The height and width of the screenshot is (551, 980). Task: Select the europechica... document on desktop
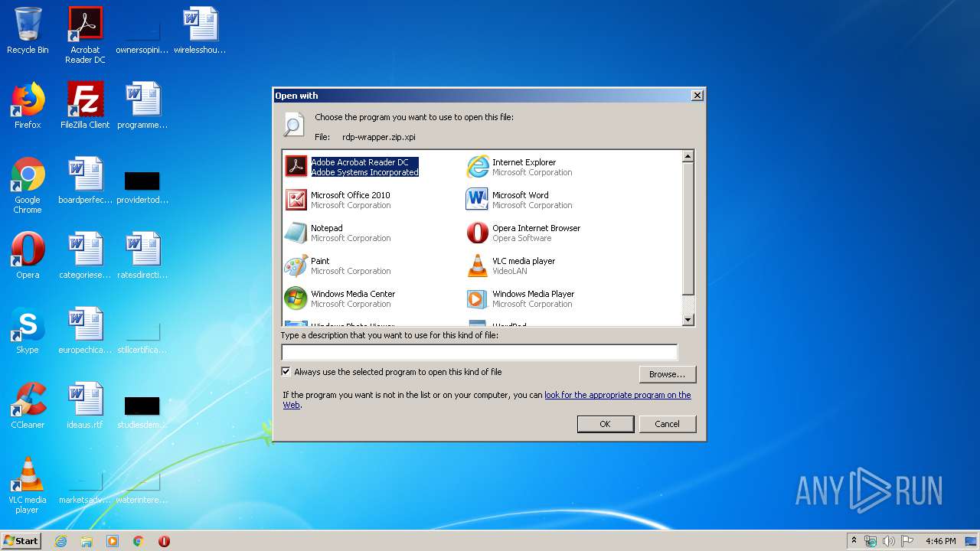tap(85, 331)
